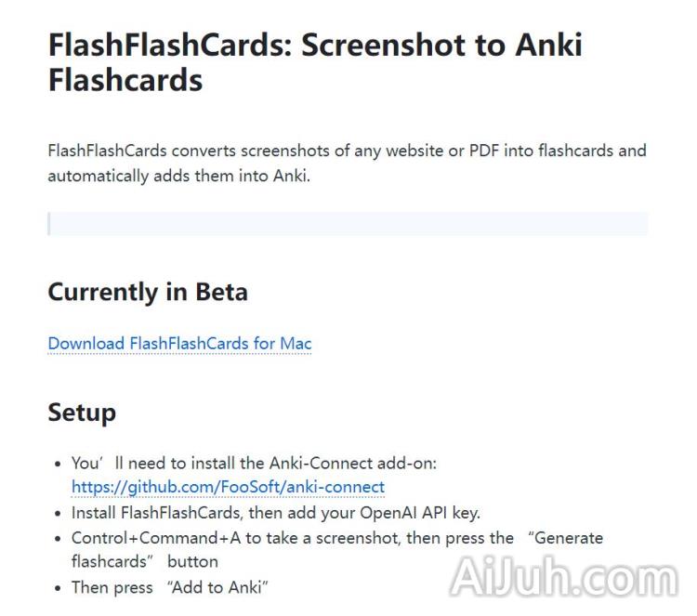Image resolution: width=697 pixels, height=616 pixels.
Task: Select the Setup heading
Action: [x=82, y=413]
